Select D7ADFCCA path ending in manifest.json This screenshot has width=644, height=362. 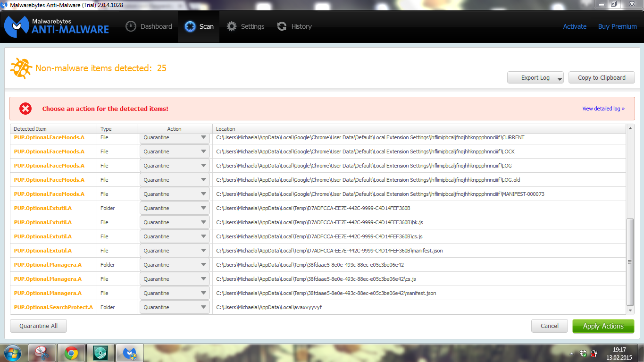(x=329, y=251)
